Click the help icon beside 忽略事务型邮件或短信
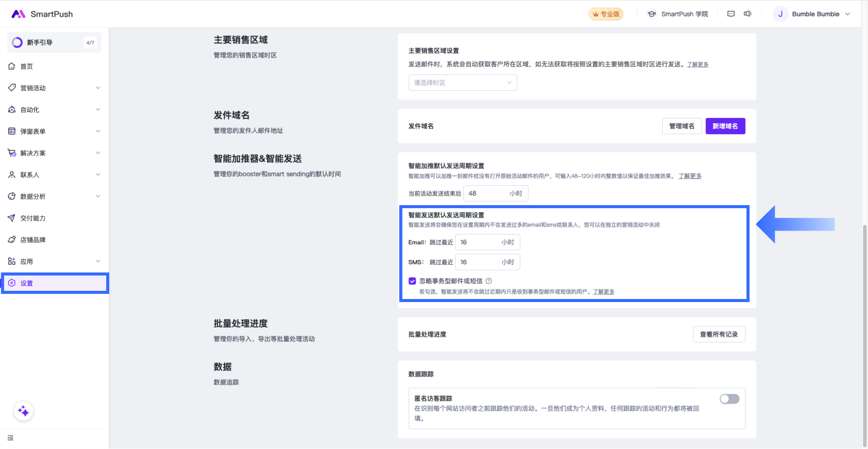 489,281
